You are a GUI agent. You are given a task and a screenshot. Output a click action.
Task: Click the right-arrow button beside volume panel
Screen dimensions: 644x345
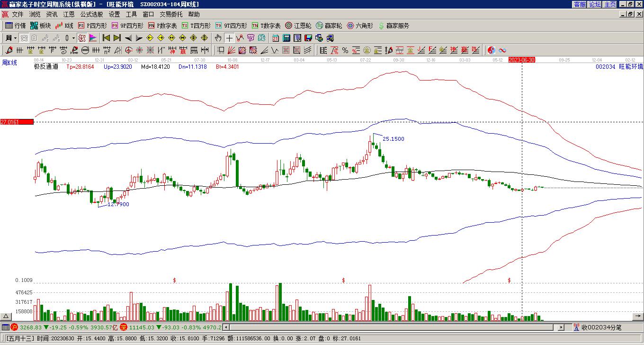[x=638, y=316]
